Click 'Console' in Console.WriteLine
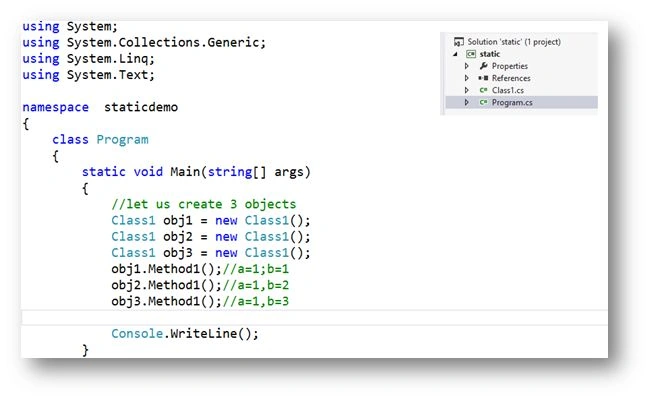The image size is (650, 400). click(x=137, y=334)
